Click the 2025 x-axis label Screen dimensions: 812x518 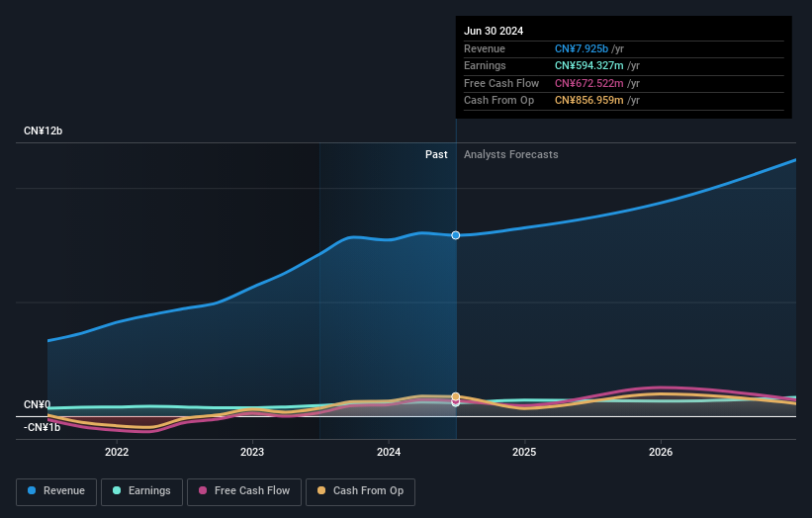(524, 452)
